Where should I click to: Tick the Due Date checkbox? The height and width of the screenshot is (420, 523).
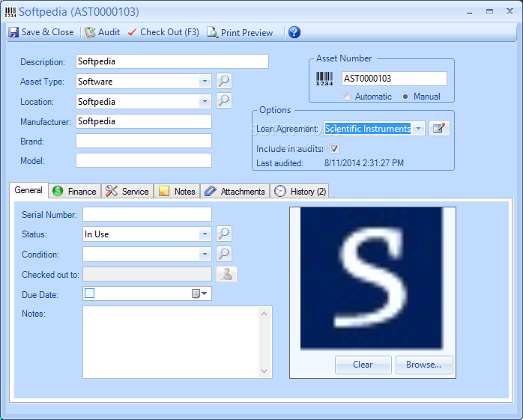[x=89, y=293]
